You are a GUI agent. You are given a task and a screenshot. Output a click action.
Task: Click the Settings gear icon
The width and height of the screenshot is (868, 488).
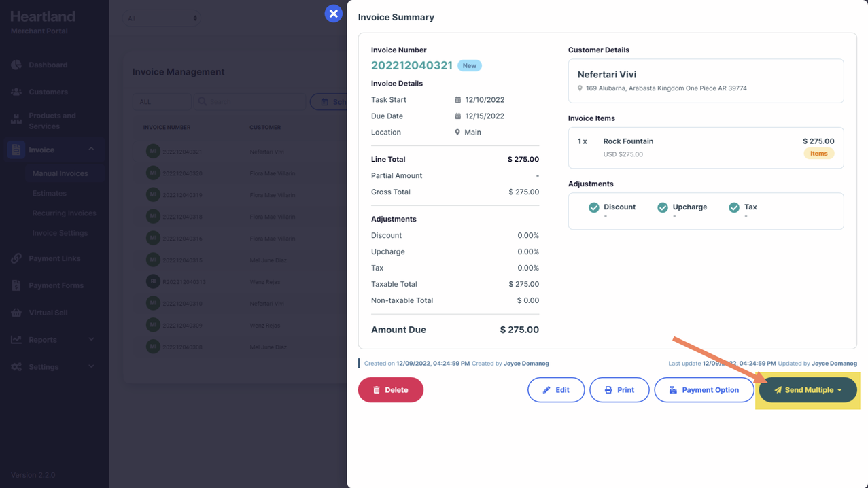tap(16, 367)
